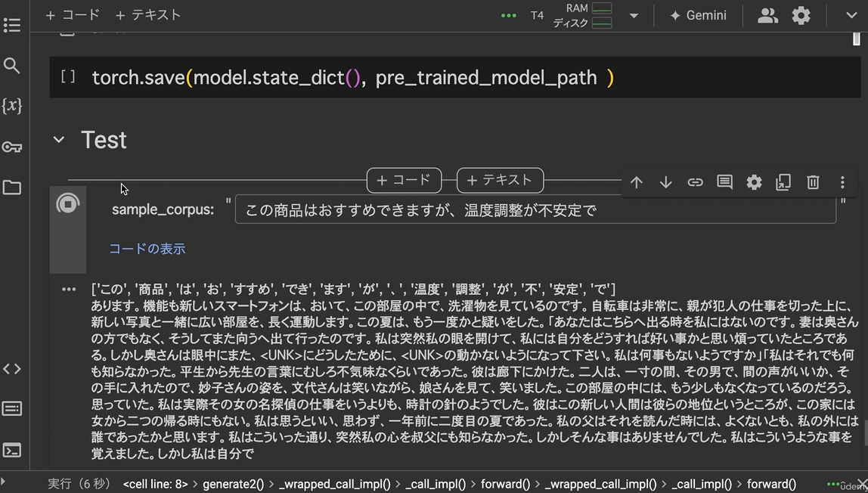The image size is (868, 493).
Task: Stop the running cell execution
Action: [68, 203]
